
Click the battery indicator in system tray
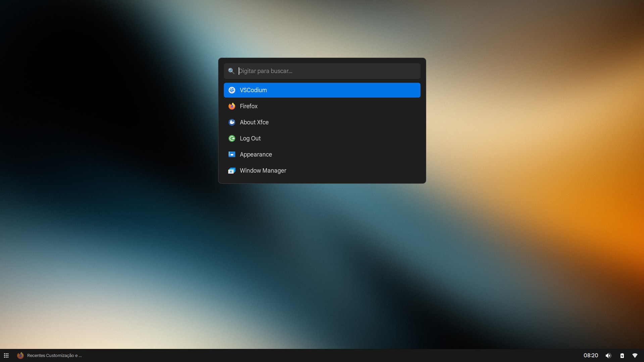click(x=622, y=356)
